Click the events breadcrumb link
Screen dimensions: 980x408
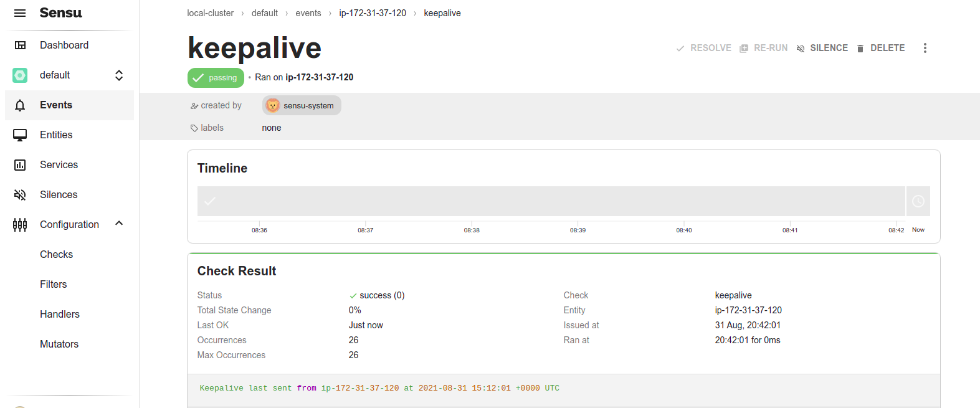point(308,13)
